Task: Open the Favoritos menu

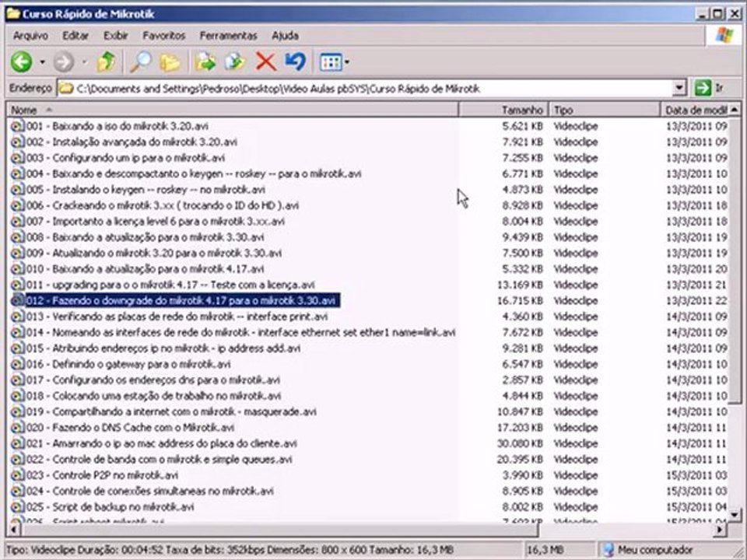Action: click(x=164, y=36)
